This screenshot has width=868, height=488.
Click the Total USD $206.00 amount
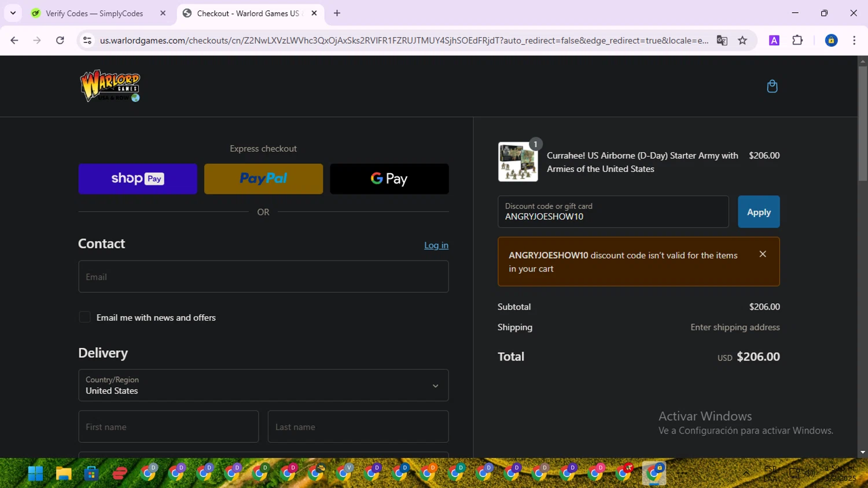tap(758, 357)
